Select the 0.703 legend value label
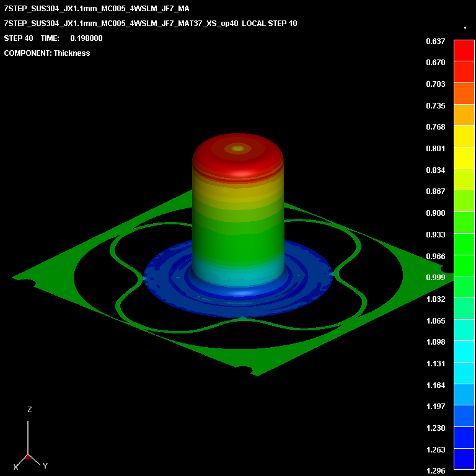 click(435, 84)
